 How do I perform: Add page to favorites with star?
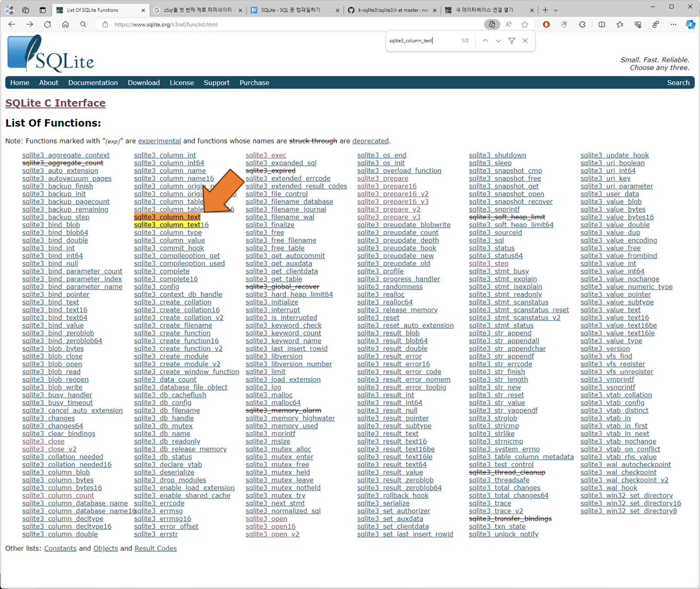[x=525, y=25]
